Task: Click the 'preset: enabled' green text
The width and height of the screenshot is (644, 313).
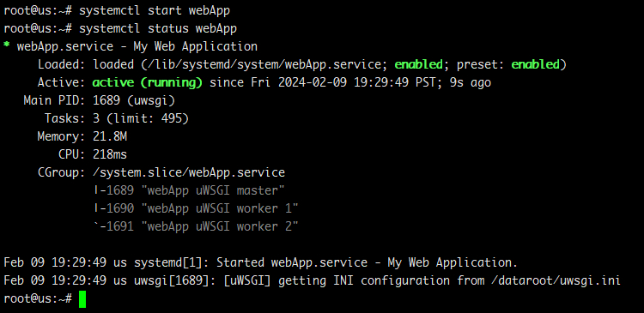Action: [508, 64]
